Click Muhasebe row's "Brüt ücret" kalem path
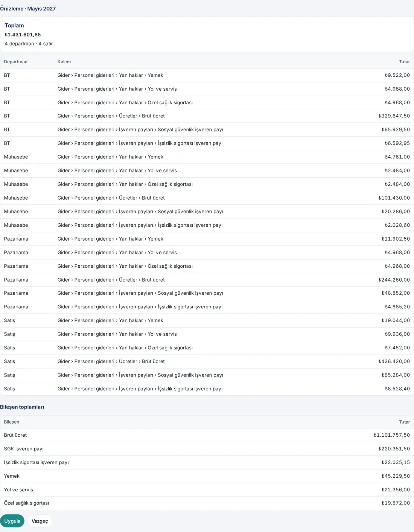Viewport: 414px width, 532px height. point(111,198)
